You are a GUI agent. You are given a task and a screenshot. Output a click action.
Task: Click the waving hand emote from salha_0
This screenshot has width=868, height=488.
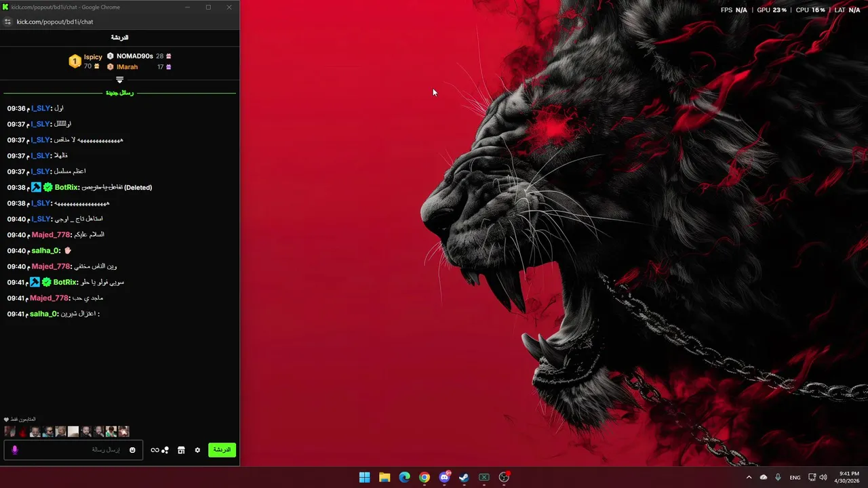pos(68,251)
